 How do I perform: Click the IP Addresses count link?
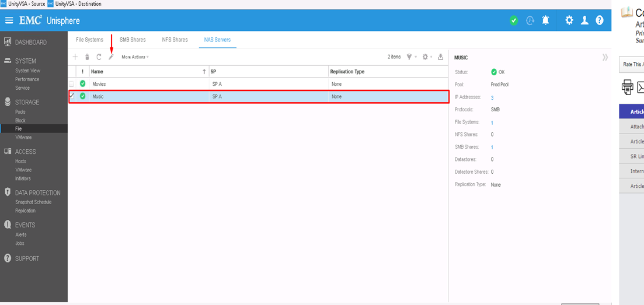click(x=492, y=98)
